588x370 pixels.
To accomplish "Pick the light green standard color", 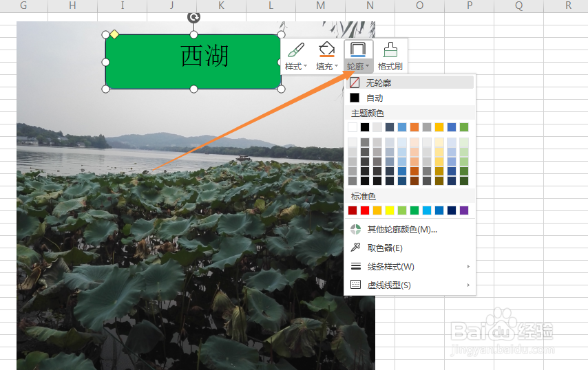I will (x=402, y=210).
